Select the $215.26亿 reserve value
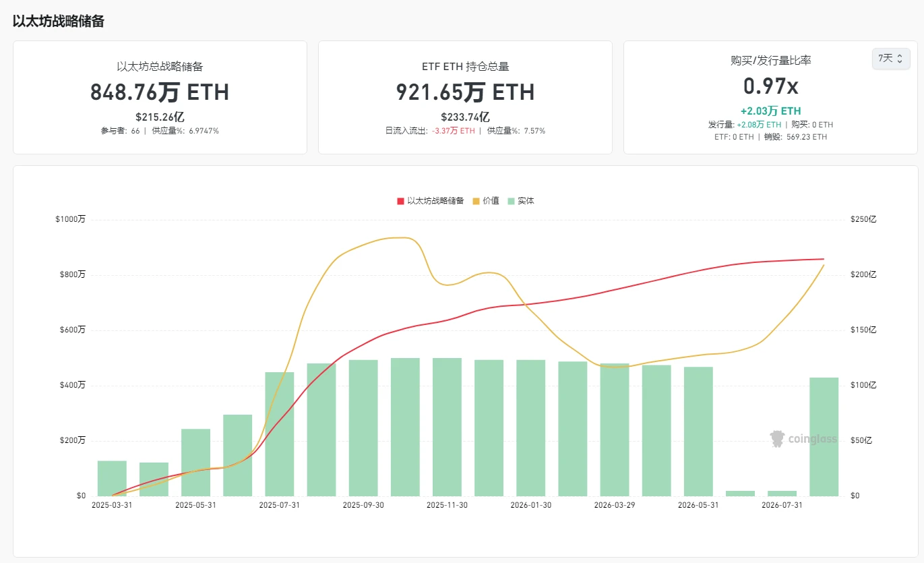The width and height of the screenshot is (924, 563). (160, 117)
